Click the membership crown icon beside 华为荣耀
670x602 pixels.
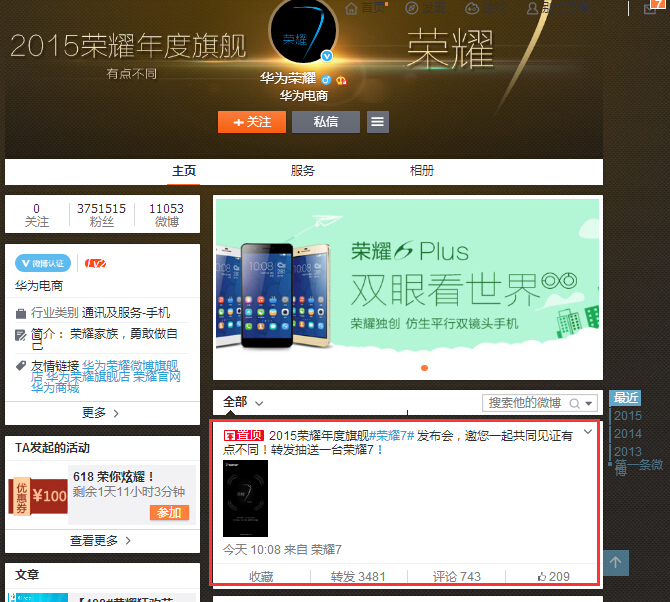coord(341,80)
